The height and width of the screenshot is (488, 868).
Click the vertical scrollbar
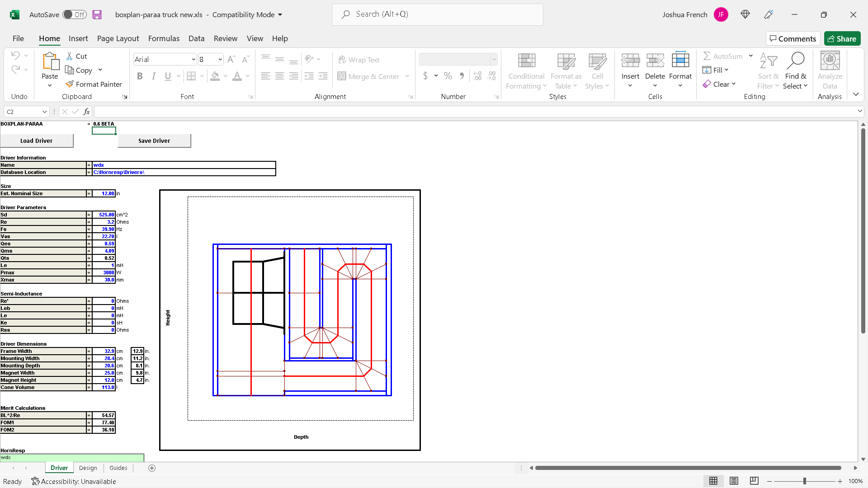tap(863, 230)
